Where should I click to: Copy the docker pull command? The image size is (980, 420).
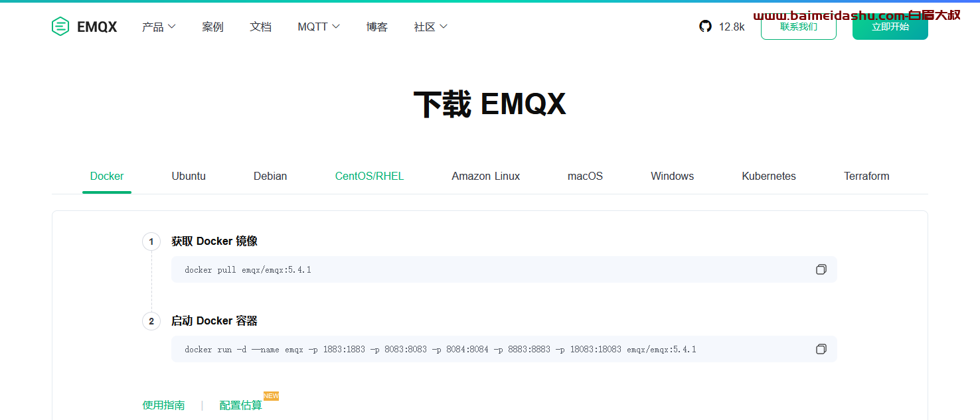(x=821, y=269)
